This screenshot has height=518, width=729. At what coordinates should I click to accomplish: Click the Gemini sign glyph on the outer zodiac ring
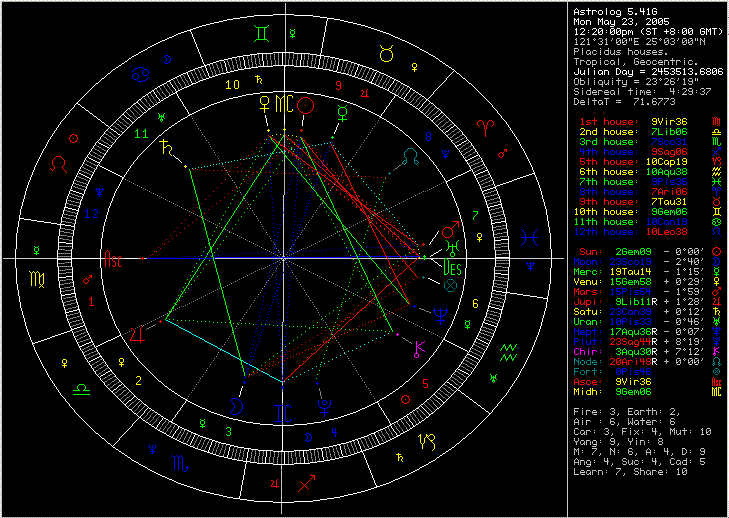tap(261, 33)
